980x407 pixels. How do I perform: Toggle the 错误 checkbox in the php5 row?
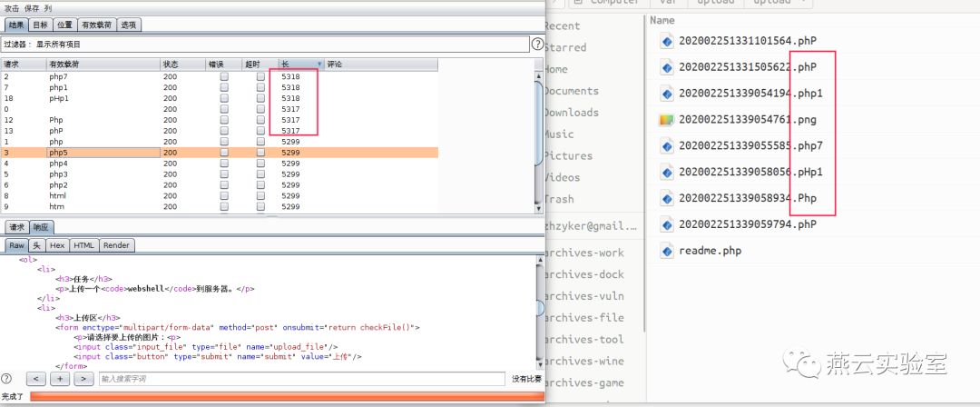tap(224, 152)
